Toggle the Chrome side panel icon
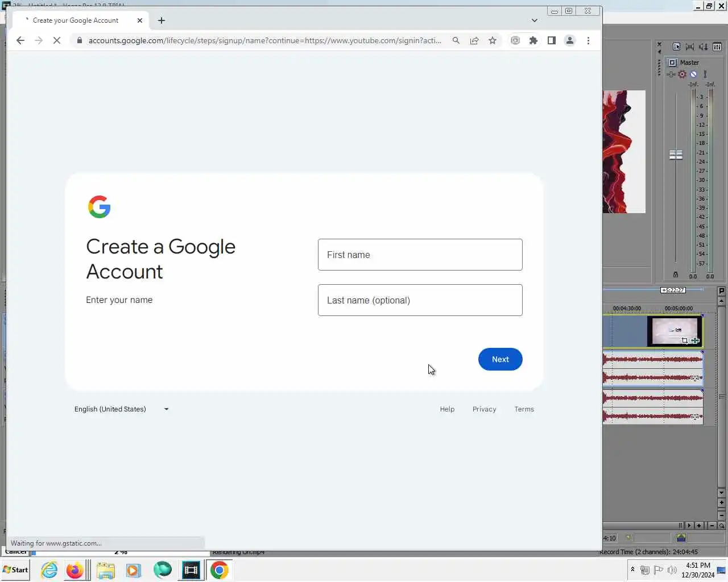 pos(552,40)
